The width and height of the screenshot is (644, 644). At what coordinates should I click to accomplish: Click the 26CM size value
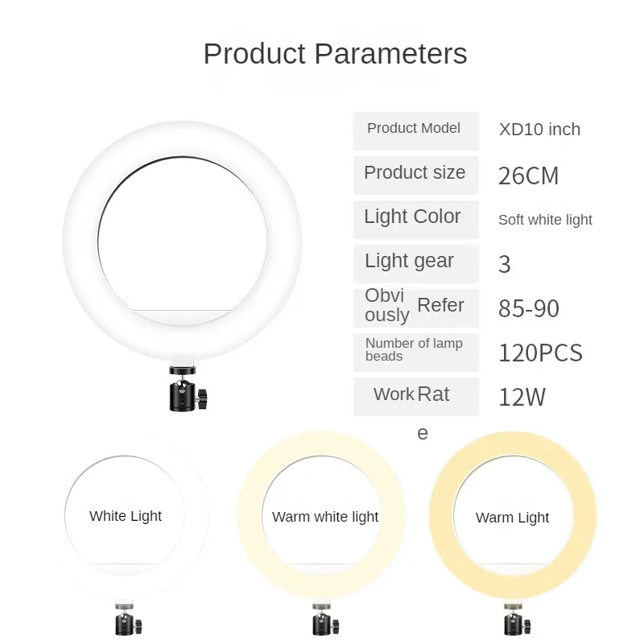point(528,175)
